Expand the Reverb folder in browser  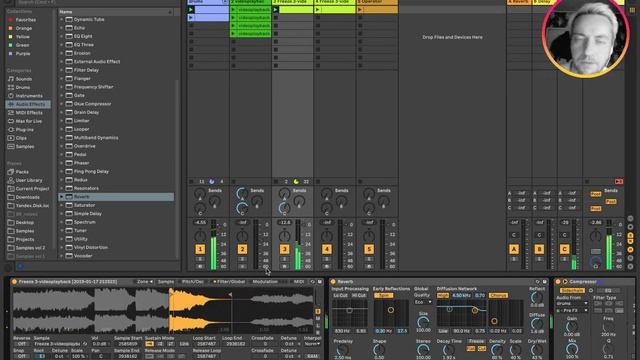[62, 197]
